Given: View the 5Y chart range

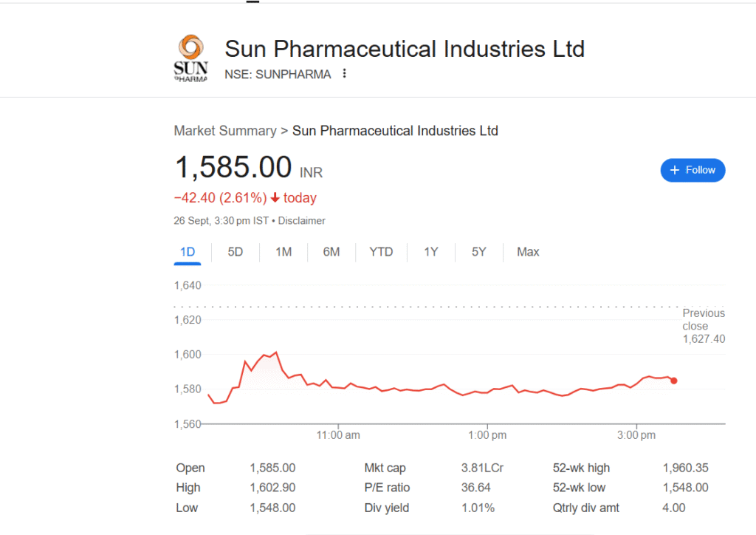Looking at the screenshot, I should [479, 252].
